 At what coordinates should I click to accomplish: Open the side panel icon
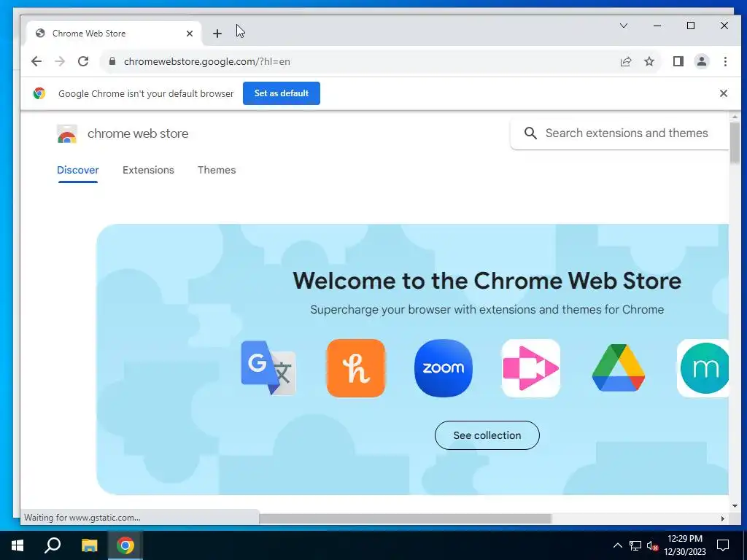(x=678, y=61)
